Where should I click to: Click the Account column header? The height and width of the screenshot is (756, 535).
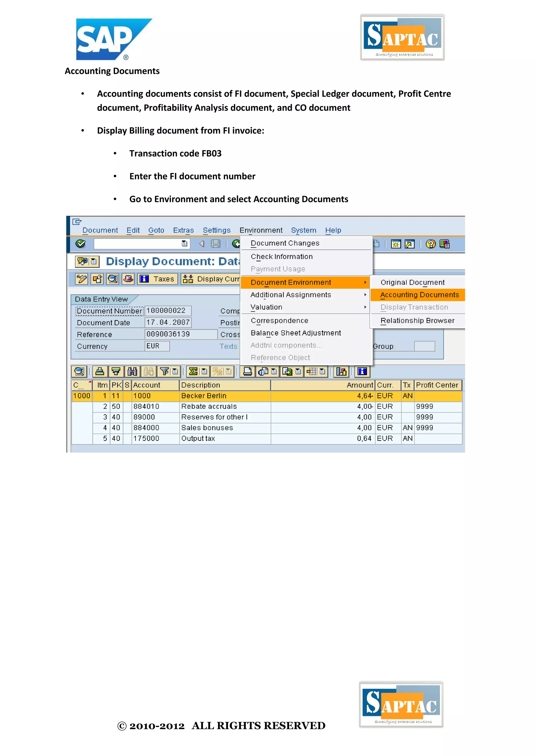pyautogui.click(x=155, y=385)
